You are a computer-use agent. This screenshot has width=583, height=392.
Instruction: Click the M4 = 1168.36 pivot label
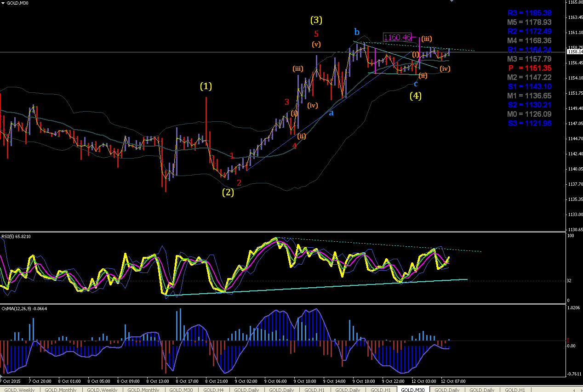529,40
